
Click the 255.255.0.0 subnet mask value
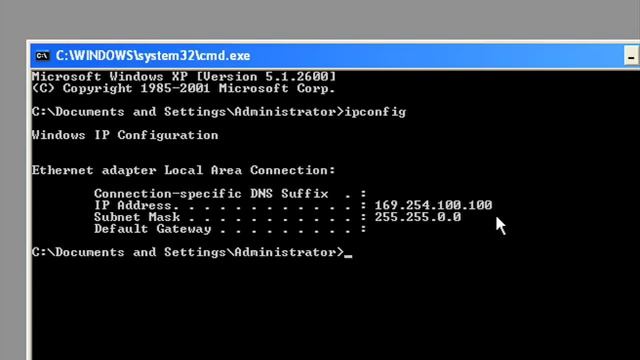coord(418,217)
